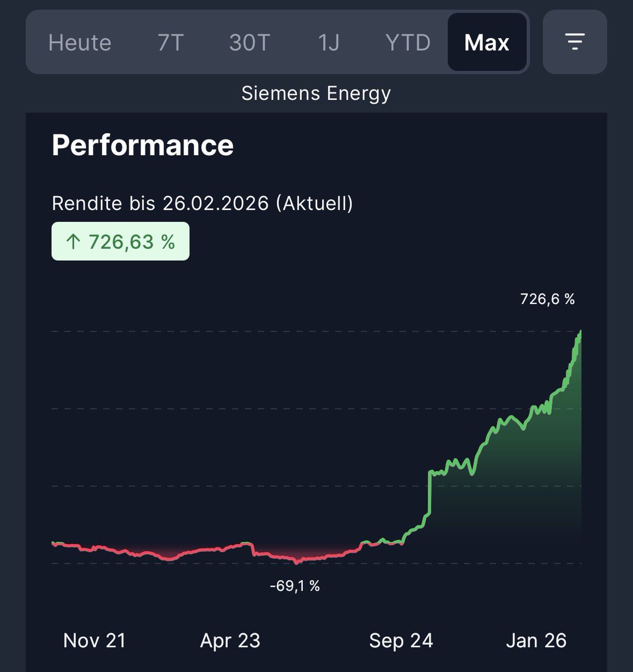Click the green 726,63 % return badge
This screenshot has height=672, width=633.
[120, 241]
